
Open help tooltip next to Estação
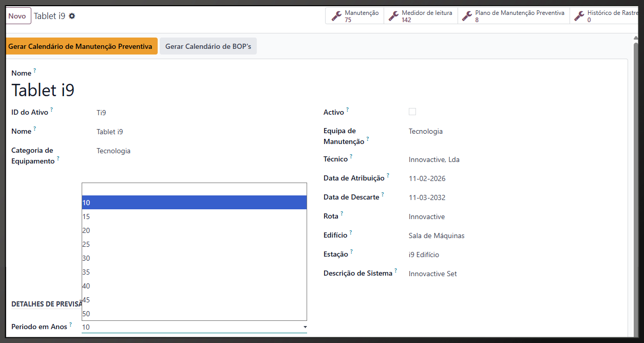pyautogui.click(x=352, y=251)
